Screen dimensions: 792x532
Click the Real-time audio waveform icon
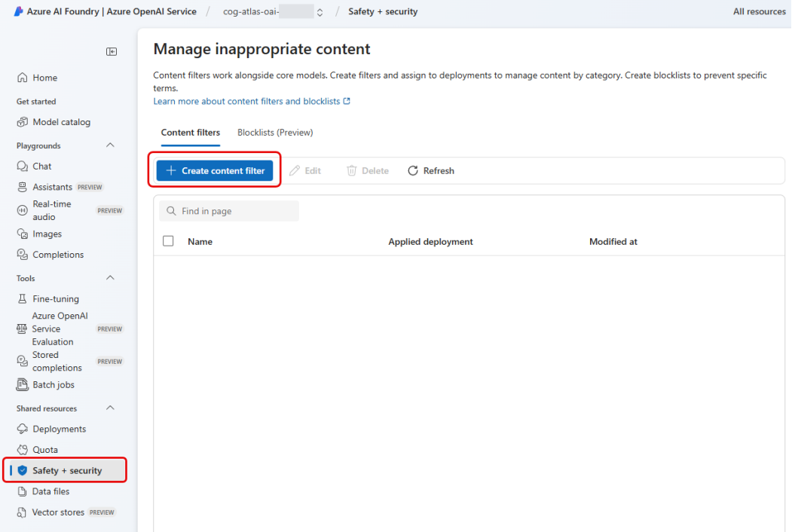22,210
